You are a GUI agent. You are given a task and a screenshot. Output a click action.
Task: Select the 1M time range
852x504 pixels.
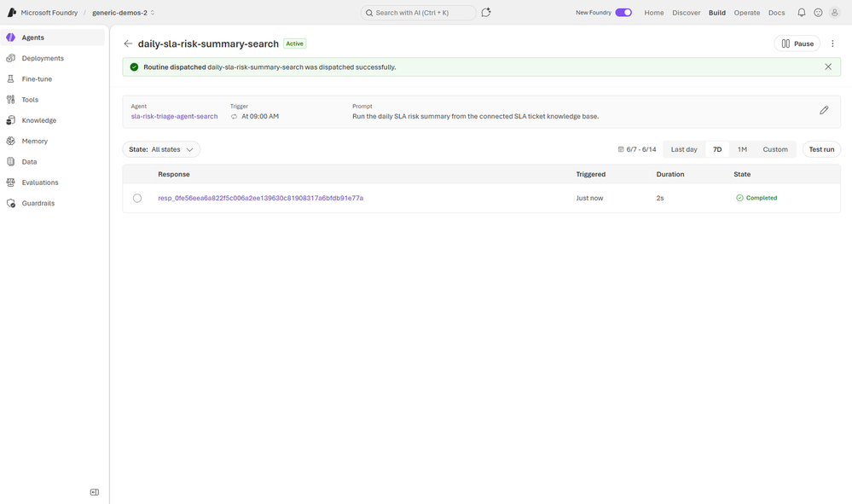742,149
